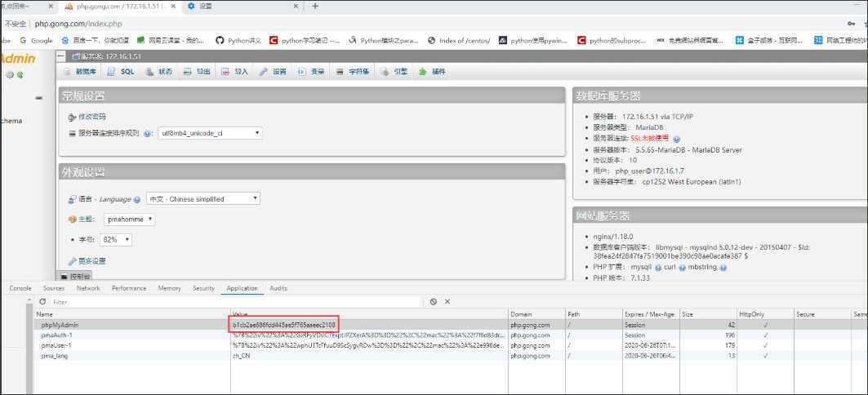Sort cookies by Expires / Max-Age header
The image size is (868, 395).
pos(651,314)
